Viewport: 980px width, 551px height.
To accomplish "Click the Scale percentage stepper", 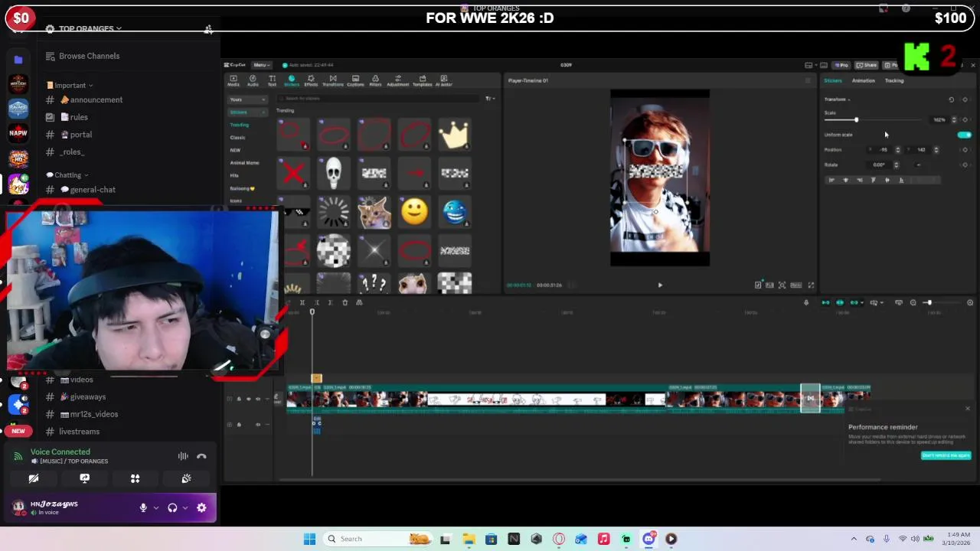I will tap(954, 120).
